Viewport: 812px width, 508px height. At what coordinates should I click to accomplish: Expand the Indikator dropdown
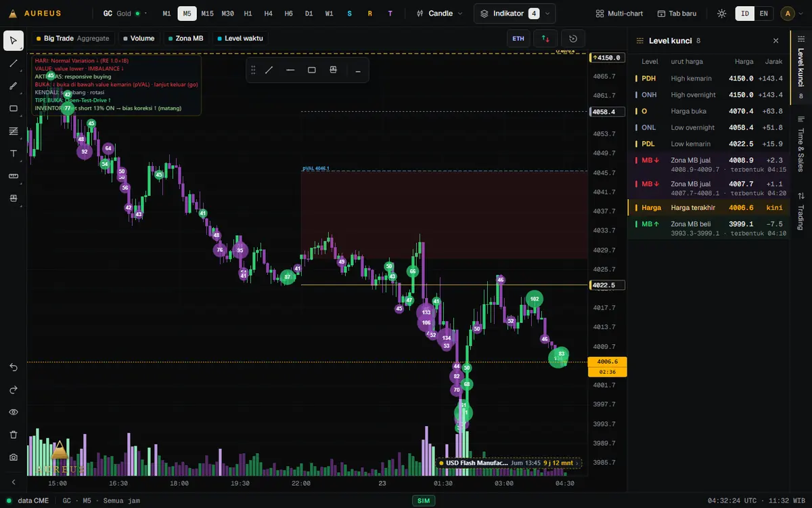click(x=515, y=14)
